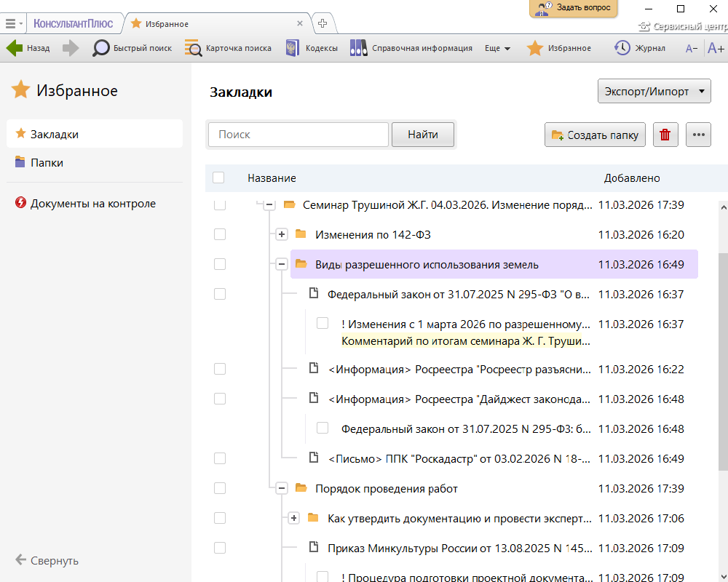
Task: Click the green Back arrow icon
Action: 15,48
